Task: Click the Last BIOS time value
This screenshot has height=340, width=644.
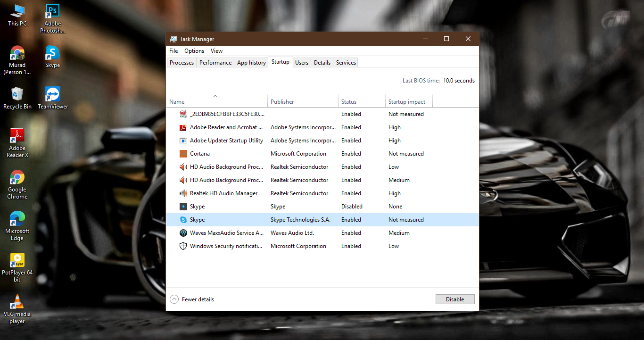Action: [x=459, y=81]
